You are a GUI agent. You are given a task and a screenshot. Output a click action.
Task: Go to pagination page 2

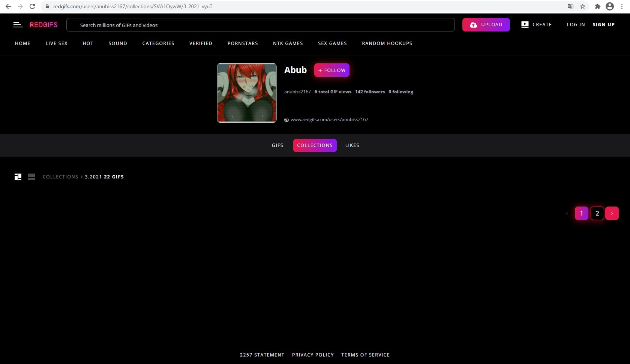(597, 213)
